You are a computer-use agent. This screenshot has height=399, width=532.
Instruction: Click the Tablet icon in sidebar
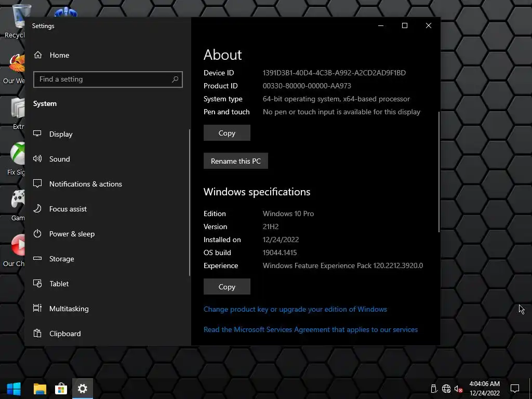coord(37,283)
